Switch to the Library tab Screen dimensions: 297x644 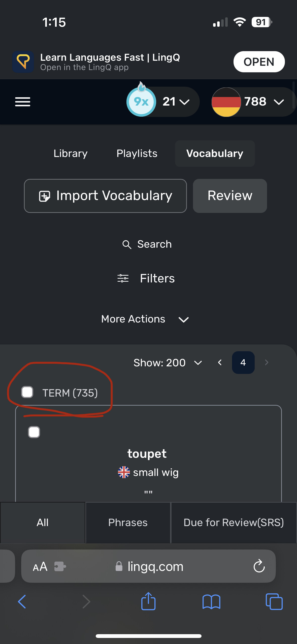[71, 153]
